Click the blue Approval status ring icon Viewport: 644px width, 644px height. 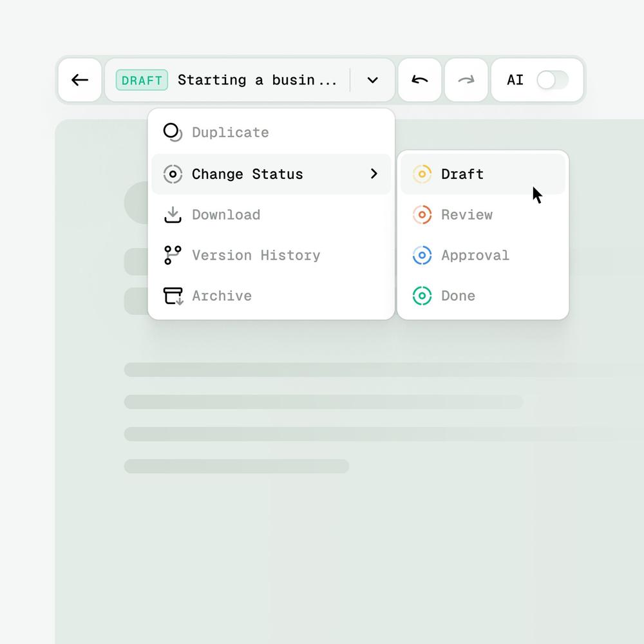coord(422,255)
